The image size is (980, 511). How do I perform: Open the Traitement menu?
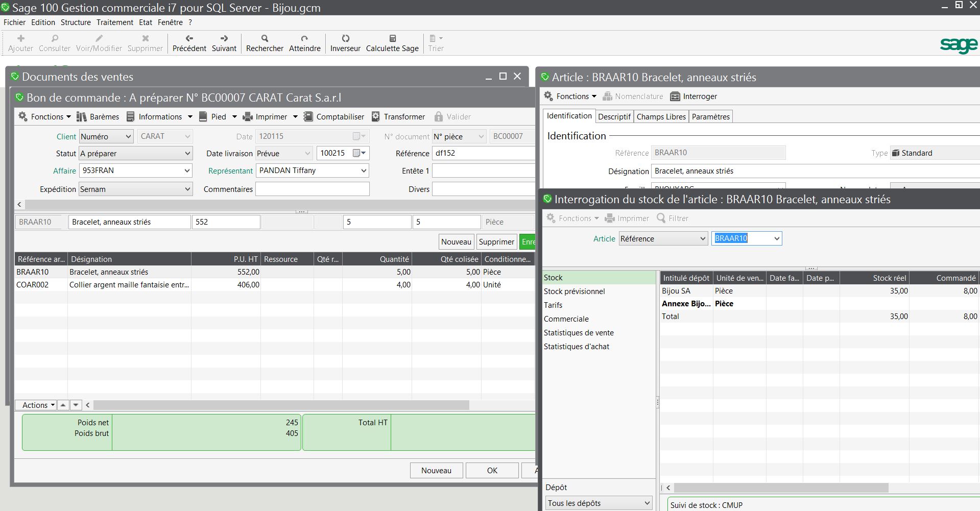click(115, 22)
